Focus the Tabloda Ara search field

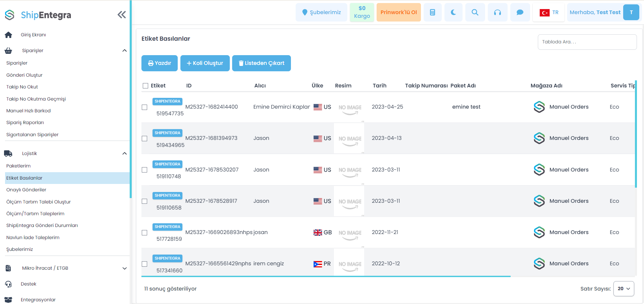(x=587, y=42)
